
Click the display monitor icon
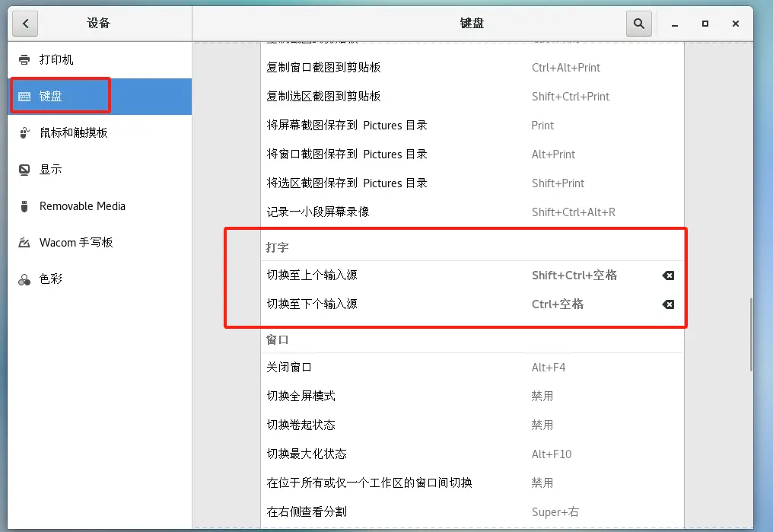click(x=24, y=170)
